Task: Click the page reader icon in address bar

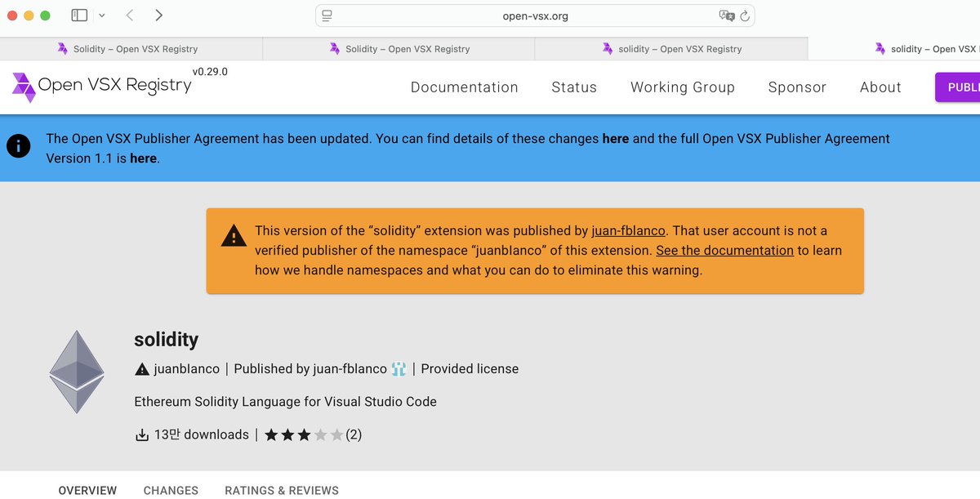Action: tap(327, 16)
